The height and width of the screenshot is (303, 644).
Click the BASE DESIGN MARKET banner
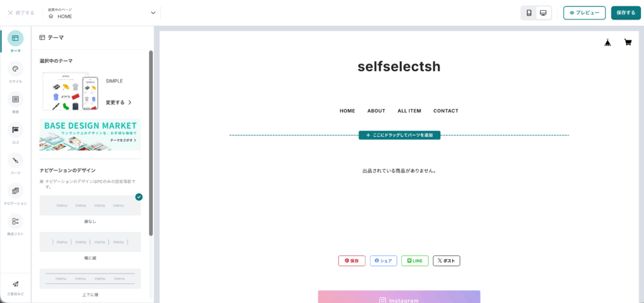pos(90,134)
